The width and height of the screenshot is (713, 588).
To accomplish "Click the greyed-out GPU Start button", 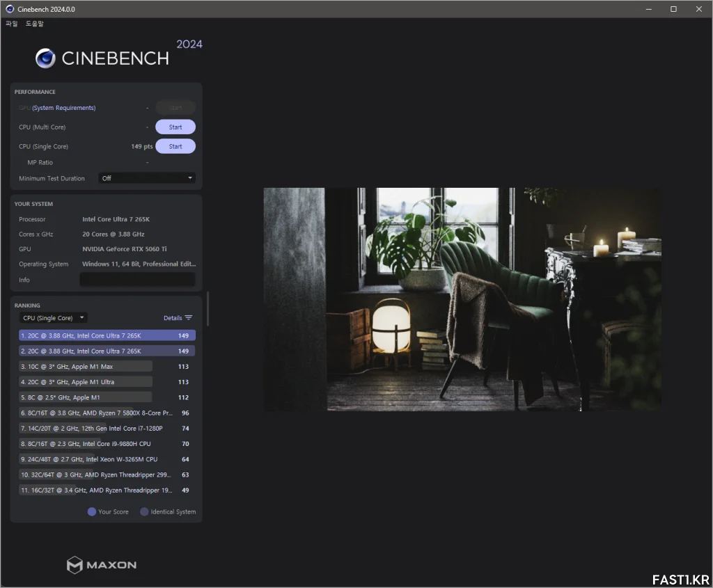I will point(175,108).
